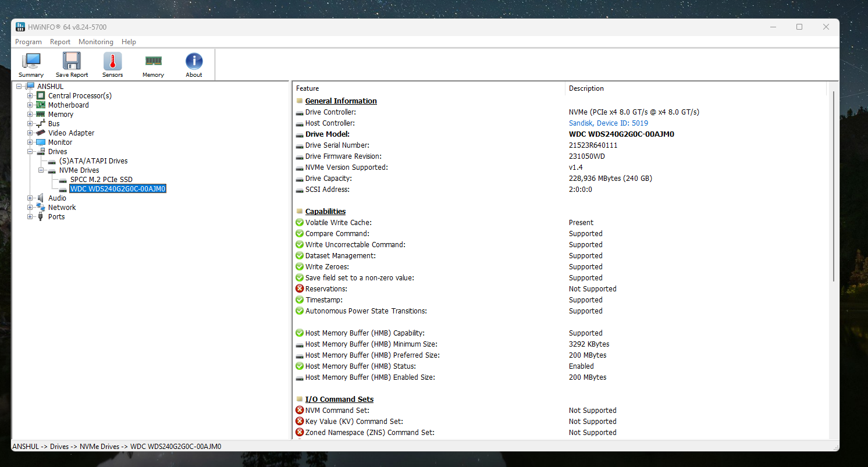The height and width of the screenshot is (467, 868).
Task: Collapse the NVMe Drives branch
Action: point(41,170)
